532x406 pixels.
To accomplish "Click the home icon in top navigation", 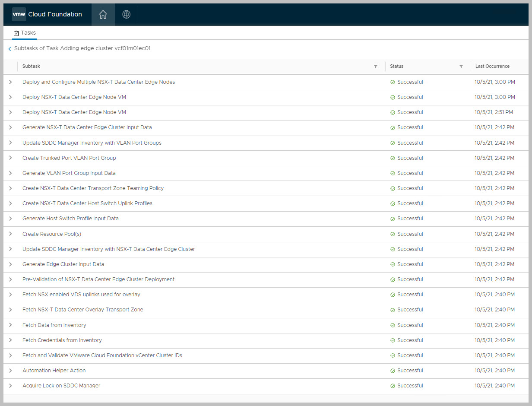I will point(103,14).
